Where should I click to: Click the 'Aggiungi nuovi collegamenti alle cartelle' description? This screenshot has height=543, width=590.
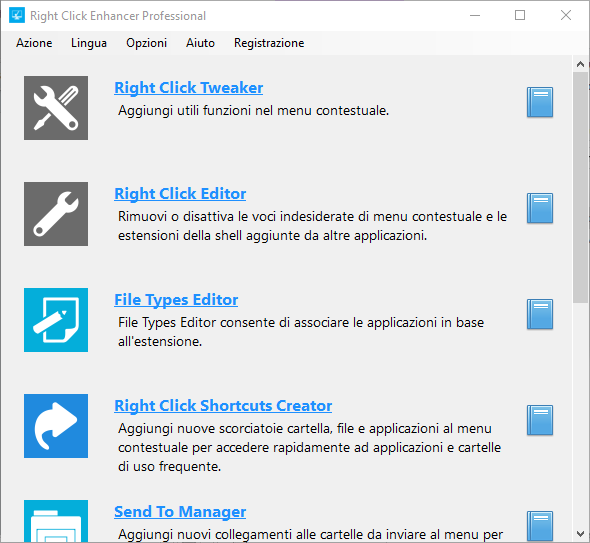[310, 534]
